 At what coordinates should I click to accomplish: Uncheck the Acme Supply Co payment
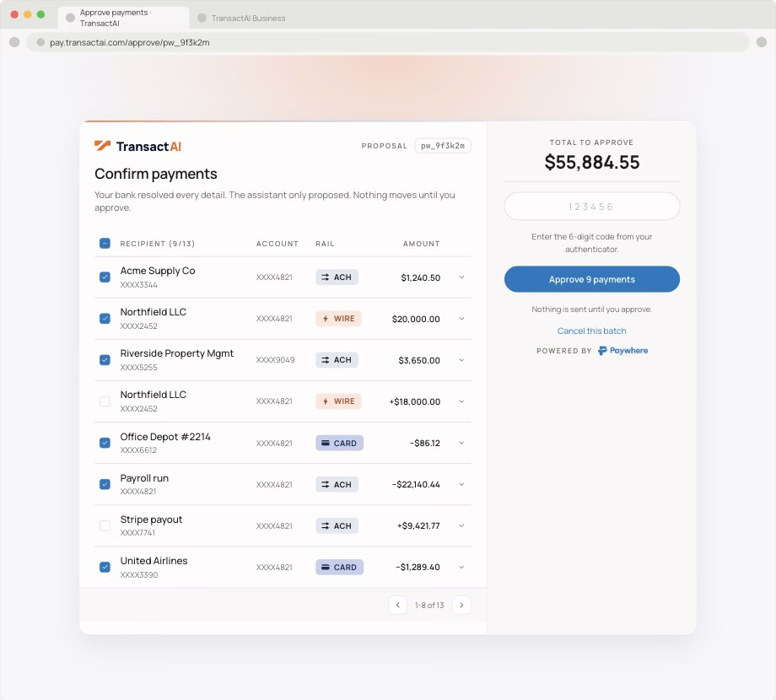[x=105, y=277]
